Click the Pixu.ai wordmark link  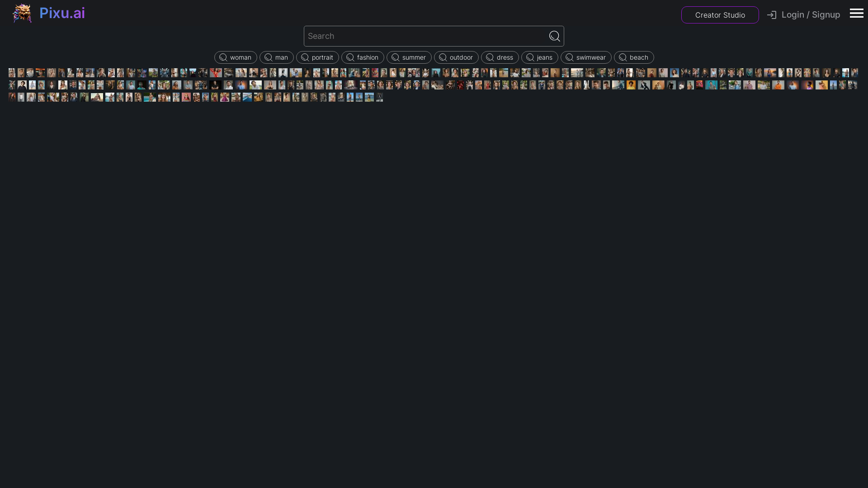(61, 13)
